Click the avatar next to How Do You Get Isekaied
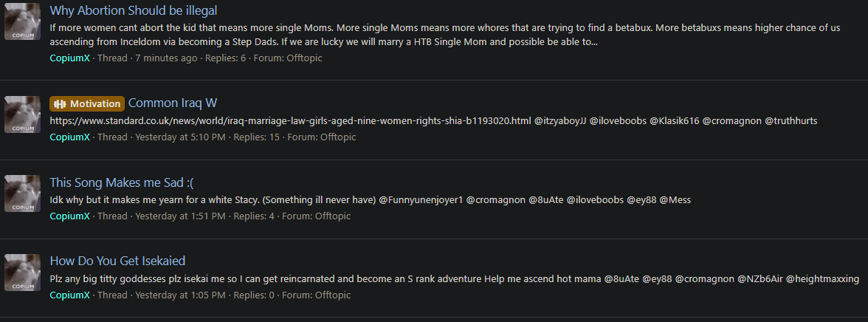Image resolution: width=868 pixels, height=322 pixels. [x=23, y=272]
